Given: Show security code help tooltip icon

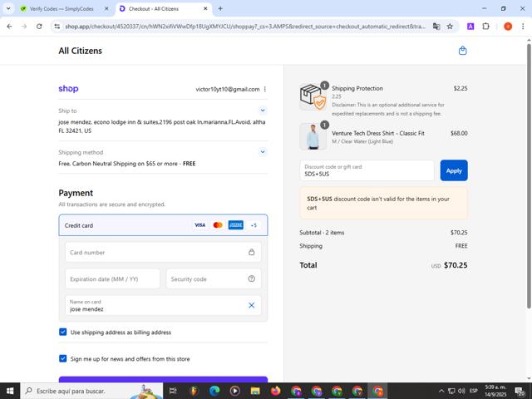Looking at the screenshot, I should click(x=251, y=278).
